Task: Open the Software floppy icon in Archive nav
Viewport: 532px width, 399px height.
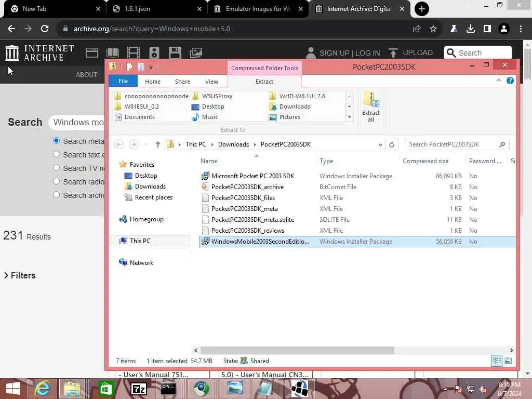Action: click(x=175, y=53)
